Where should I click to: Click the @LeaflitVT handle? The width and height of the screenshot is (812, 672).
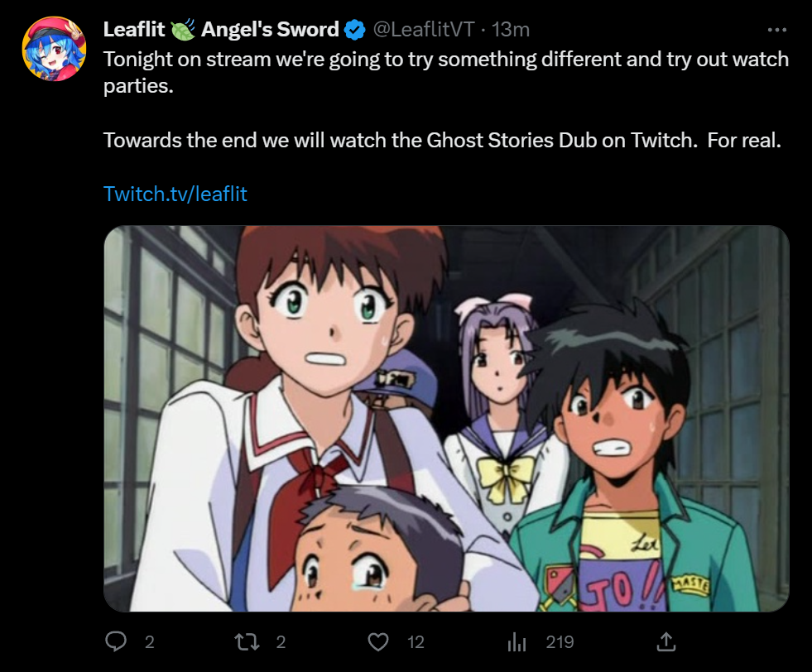coord(424,30)
